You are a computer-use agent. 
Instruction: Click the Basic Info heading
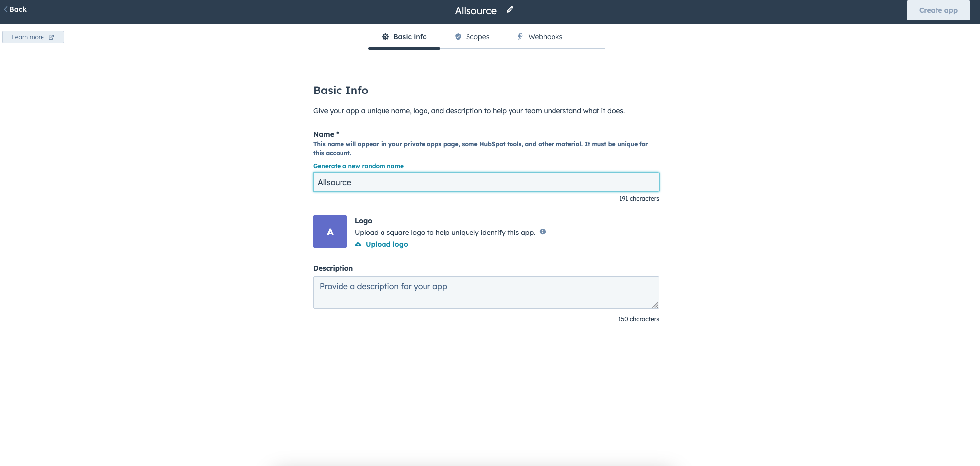(341, 90)
